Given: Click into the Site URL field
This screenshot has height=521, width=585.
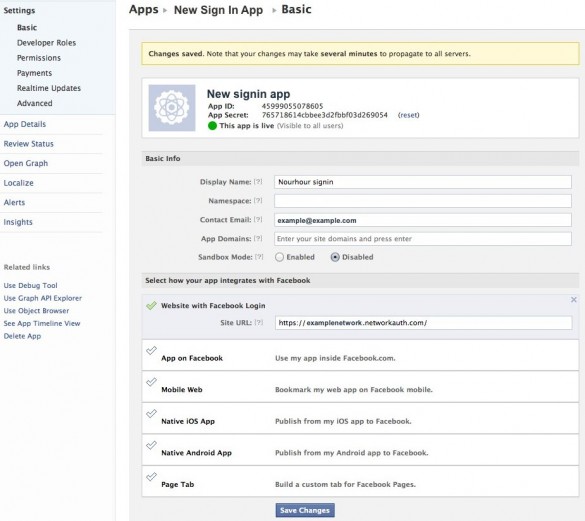Looking at the screenshot, I should tap(423, 323).
